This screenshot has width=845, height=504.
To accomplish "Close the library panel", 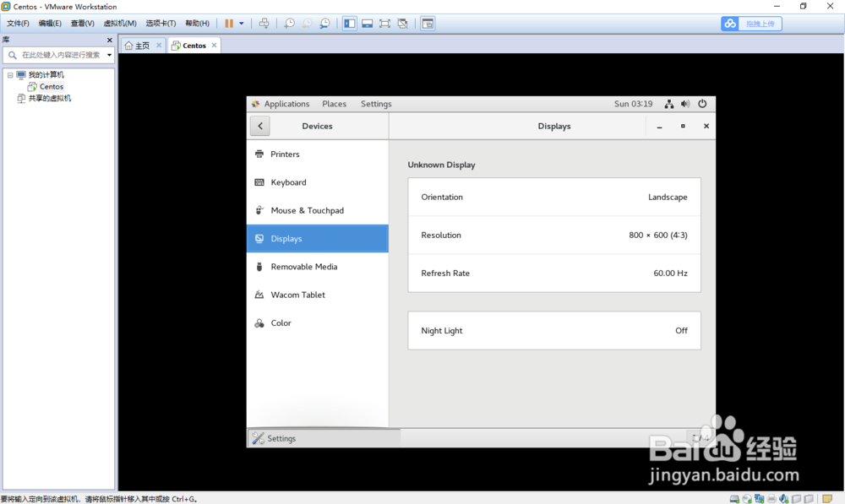I will [x=109, y=40].
